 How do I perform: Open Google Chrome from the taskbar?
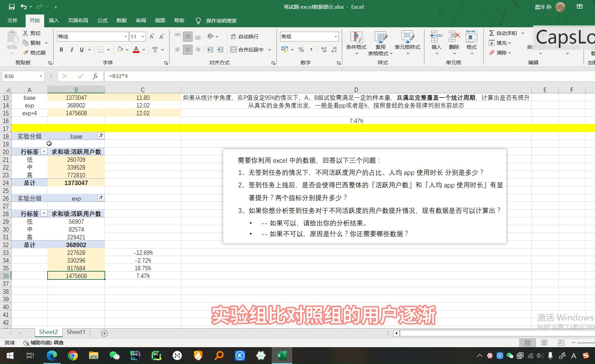(x=72, y=356)
